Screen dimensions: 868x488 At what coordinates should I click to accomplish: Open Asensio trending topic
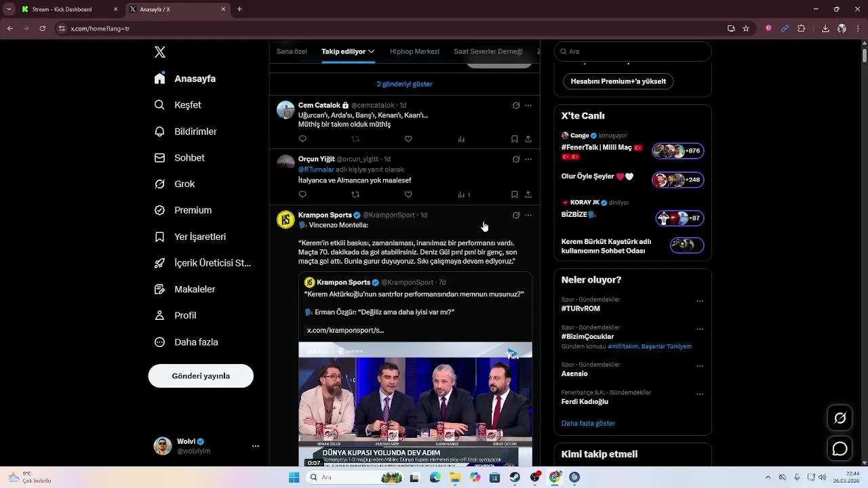click(x=574, y=373)
